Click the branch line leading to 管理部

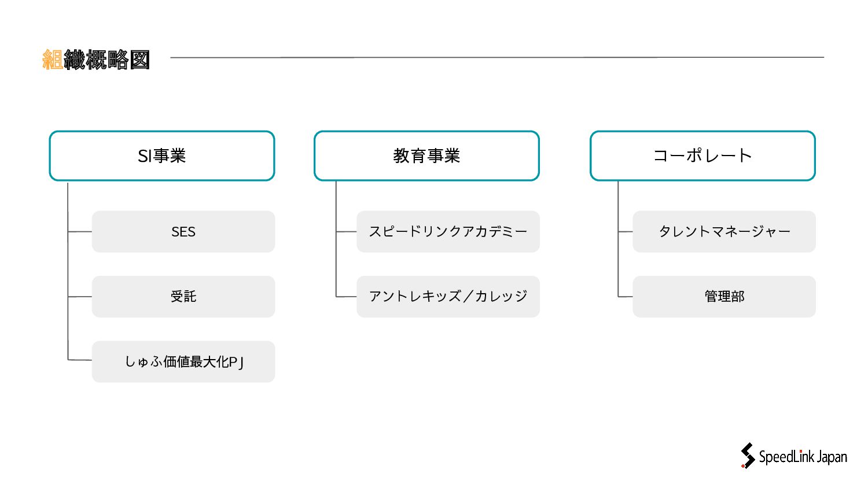coord(626,297)
